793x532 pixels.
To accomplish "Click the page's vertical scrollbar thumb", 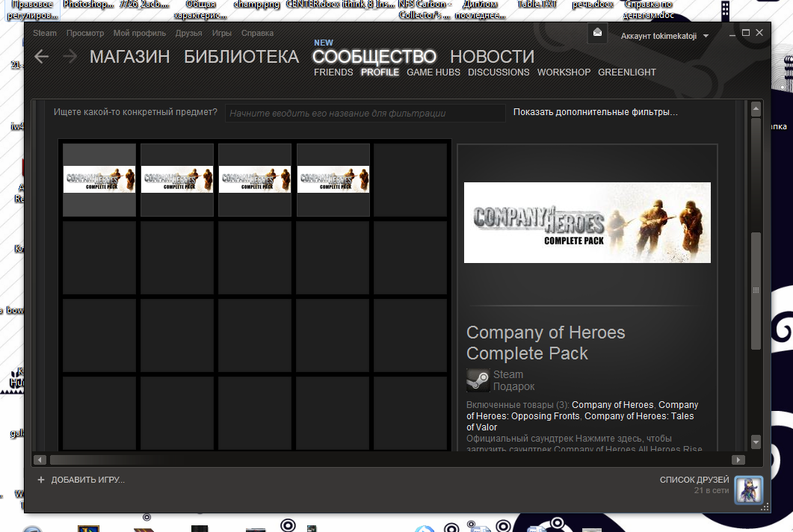I will tap(756, 291).
